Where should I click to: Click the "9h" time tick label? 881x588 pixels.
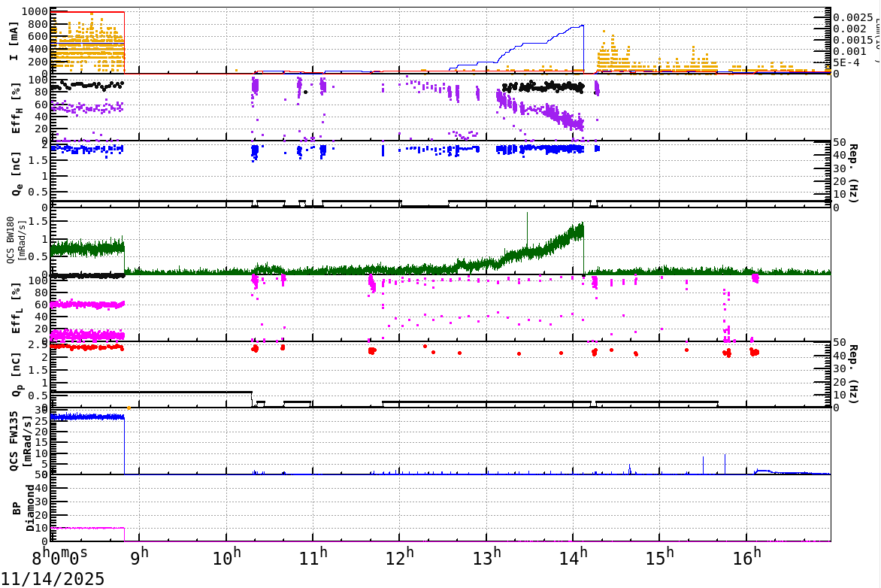[x=141, y=556]
